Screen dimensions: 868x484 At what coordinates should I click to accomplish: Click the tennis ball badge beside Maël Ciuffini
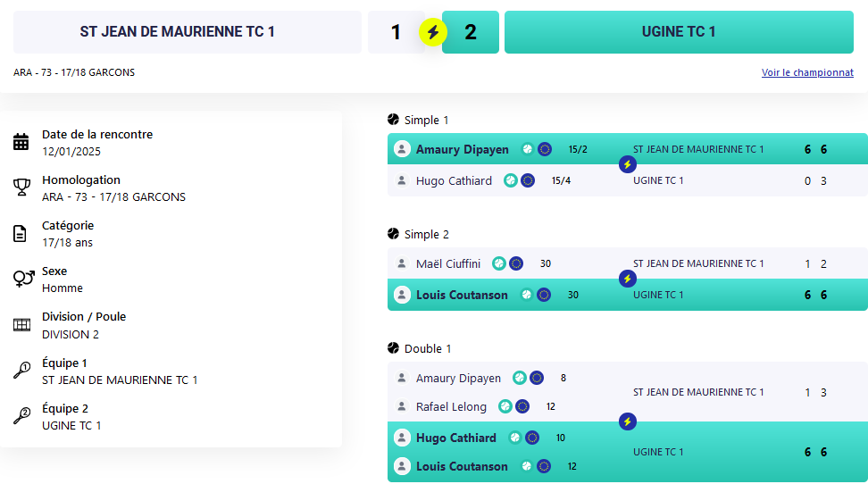coord(499,263)
